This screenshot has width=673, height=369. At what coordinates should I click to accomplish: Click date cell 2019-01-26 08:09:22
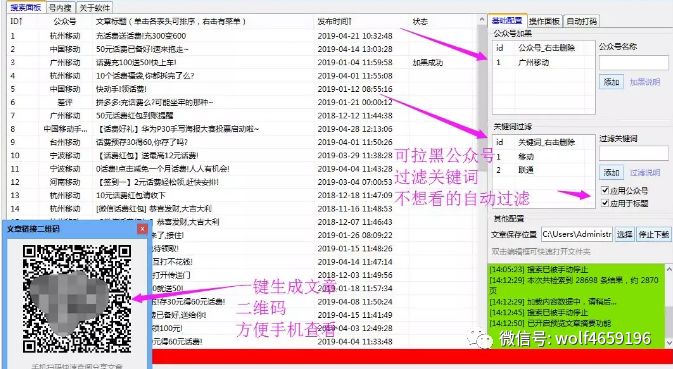(355, 235)
